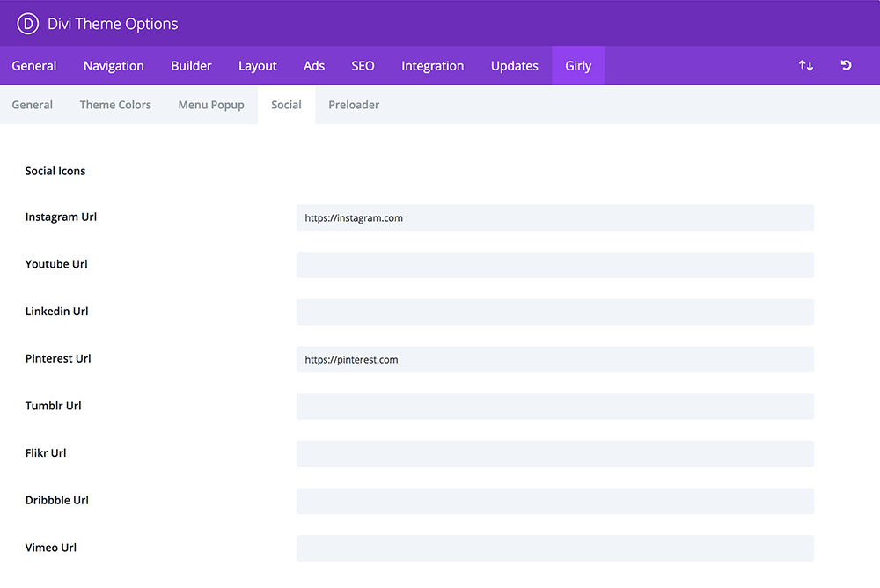This screenshot has width=880, height=588.
Task: Switch to the Updates tab
Action: [514, 66]
